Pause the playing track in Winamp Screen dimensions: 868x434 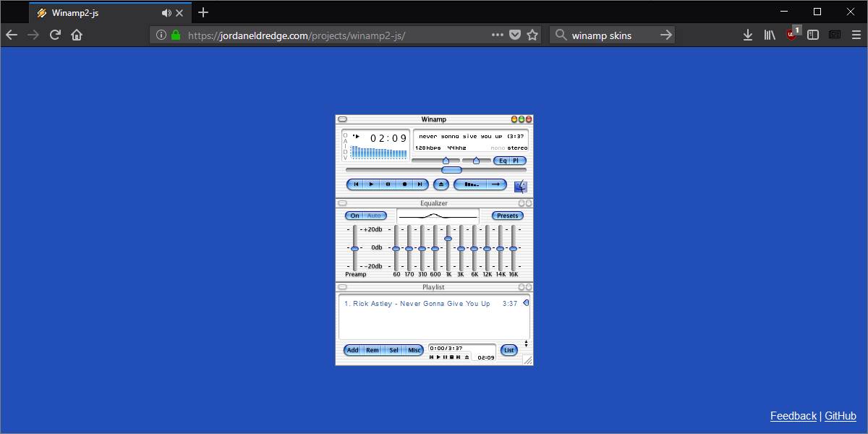pos(388,184)
